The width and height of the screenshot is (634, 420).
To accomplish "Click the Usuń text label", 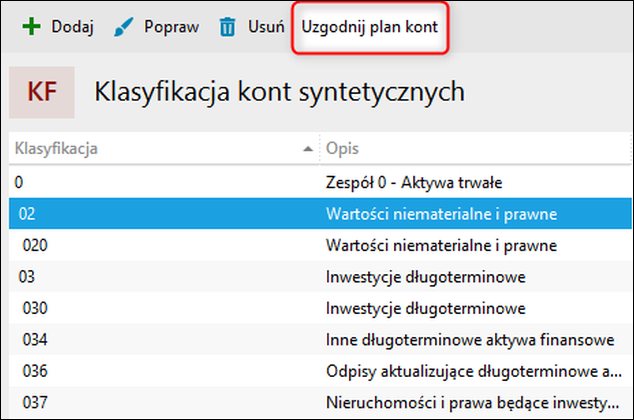I will (x=266, y=27).
